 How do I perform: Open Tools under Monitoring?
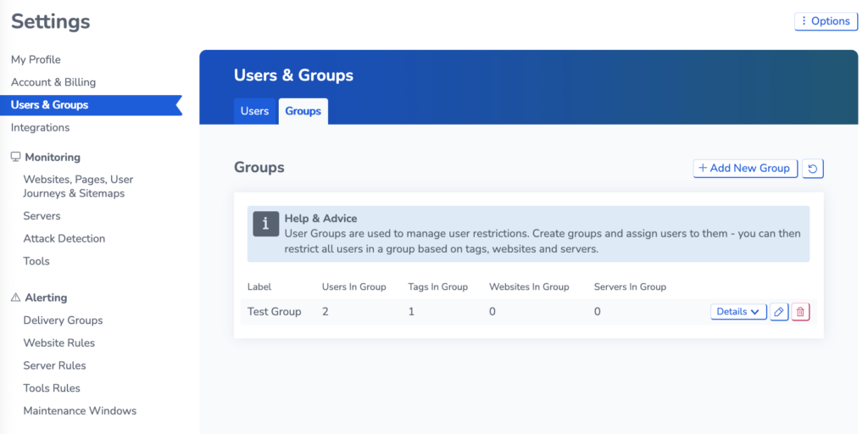[36, 261]
